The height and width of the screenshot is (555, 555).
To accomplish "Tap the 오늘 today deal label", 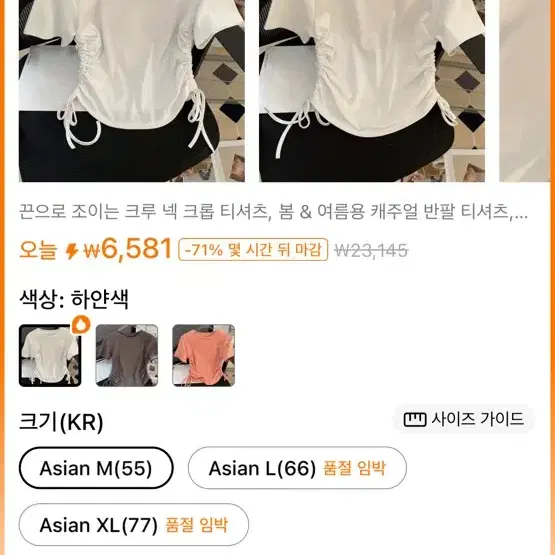I will pos(38,250).
